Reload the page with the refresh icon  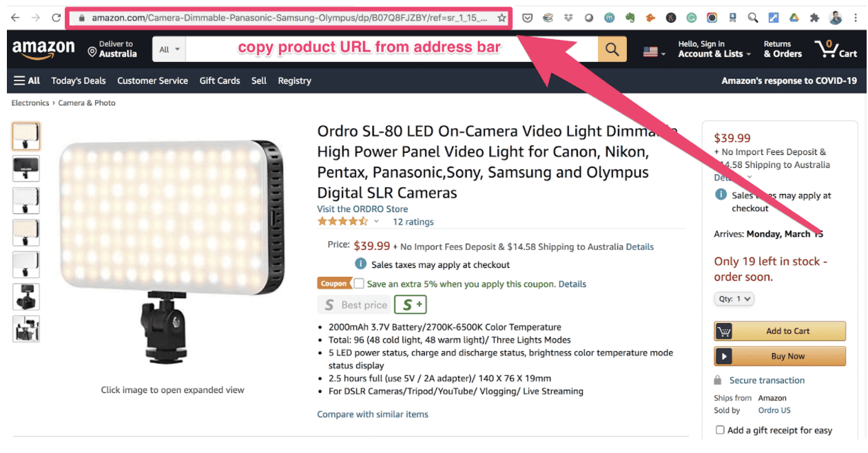[56, 18]
